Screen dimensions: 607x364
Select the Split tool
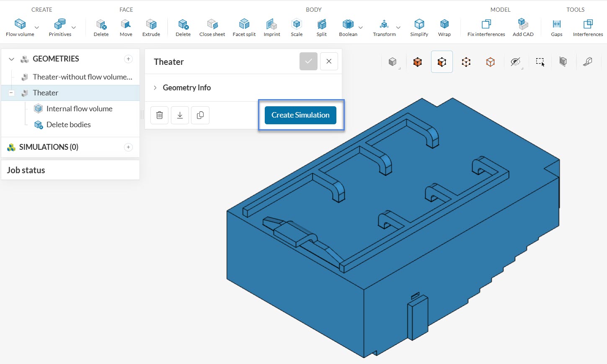(322, 28)
